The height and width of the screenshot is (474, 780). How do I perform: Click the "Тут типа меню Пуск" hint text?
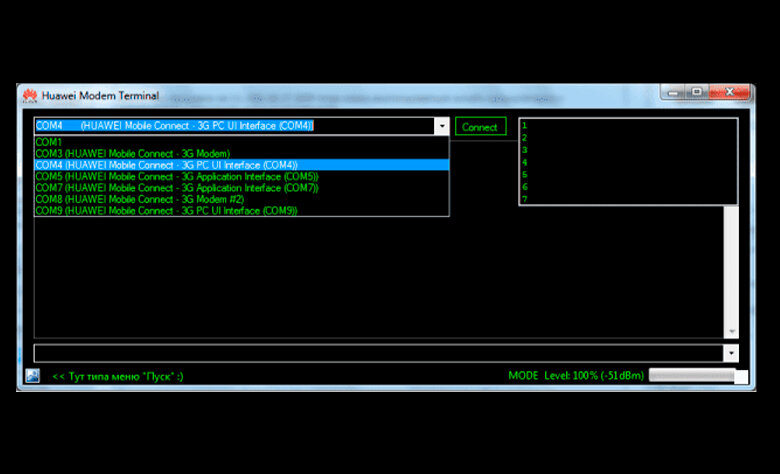118,377
